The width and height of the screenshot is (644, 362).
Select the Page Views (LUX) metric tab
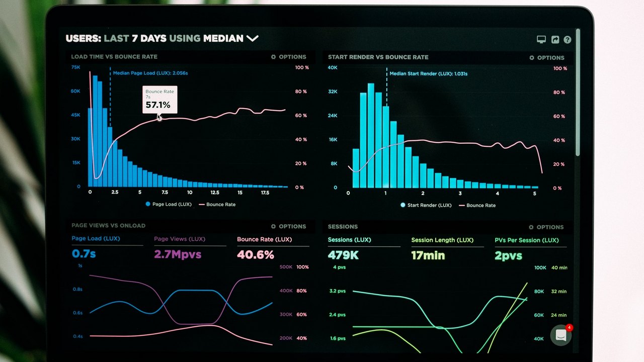tap(180, 239)
